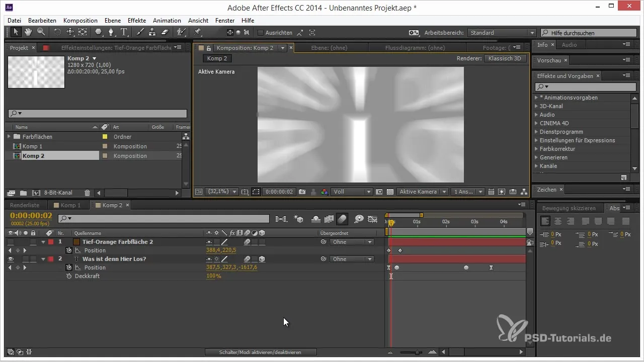Click the viewer timecode 0:00:00:02
This screenshot has height=362, width=644.
tap(279, 192)
